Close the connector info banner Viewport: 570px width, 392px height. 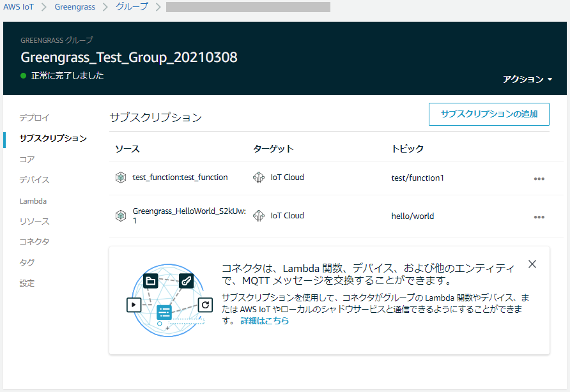pyautogui.click(x=532, y=264)
